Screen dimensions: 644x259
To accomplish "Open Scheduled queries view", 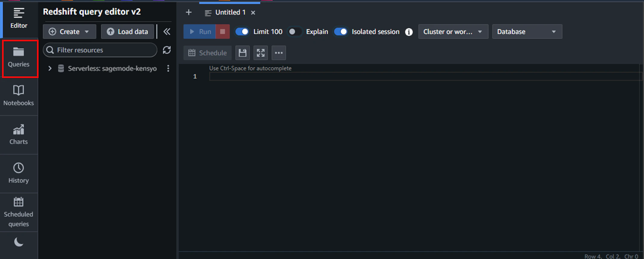I will click(x=19, y=212).
